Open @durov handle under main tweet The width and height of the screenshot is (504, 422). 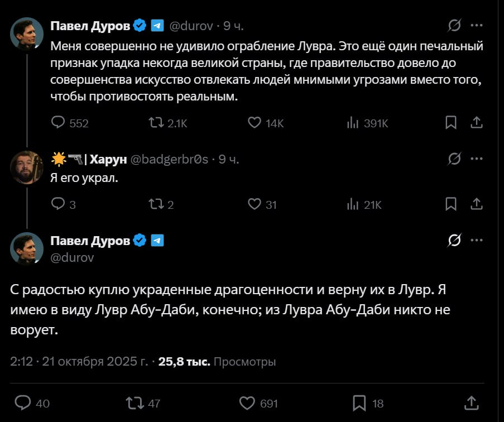tap(72, 257)
